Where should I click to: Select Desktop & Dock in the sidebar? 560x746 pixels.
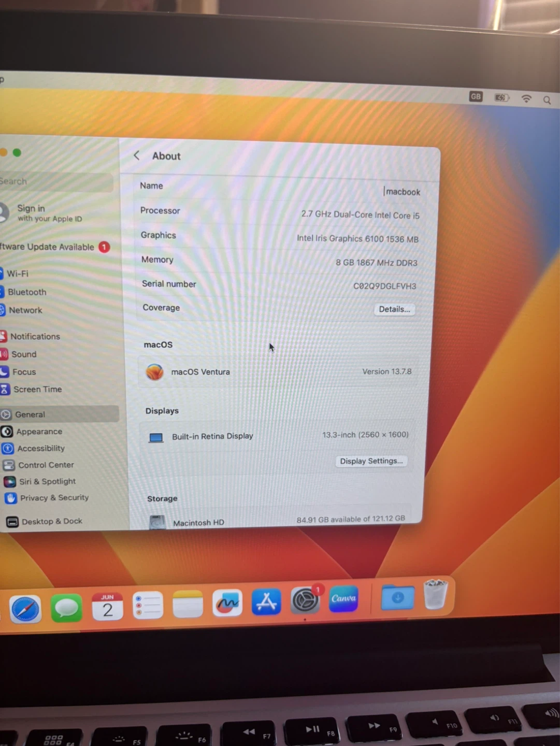[x=52, y=521]
